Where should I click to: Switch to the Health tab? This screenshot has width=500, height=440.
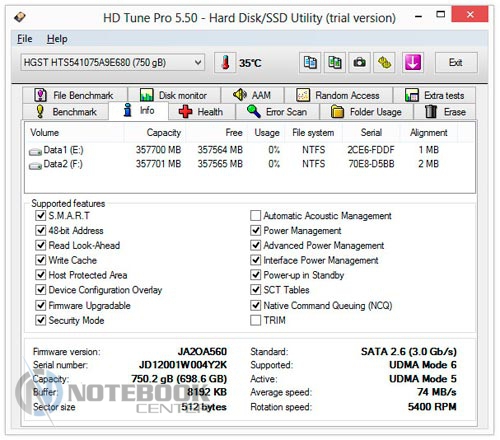[x=202, y=112]
